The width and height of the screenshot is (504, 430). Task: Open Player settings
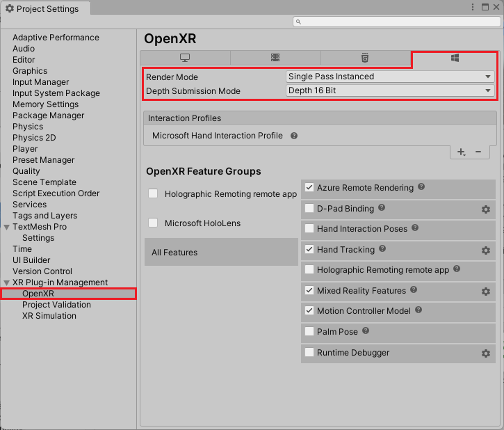tap(25, 149)
